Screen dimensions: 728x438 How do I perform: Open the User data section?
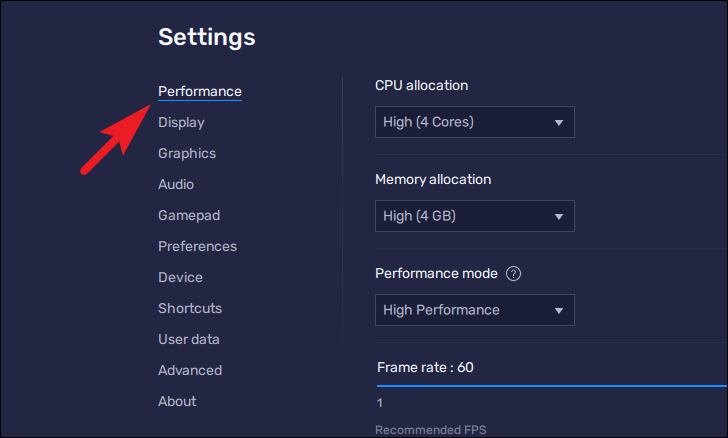coord(189,340)
